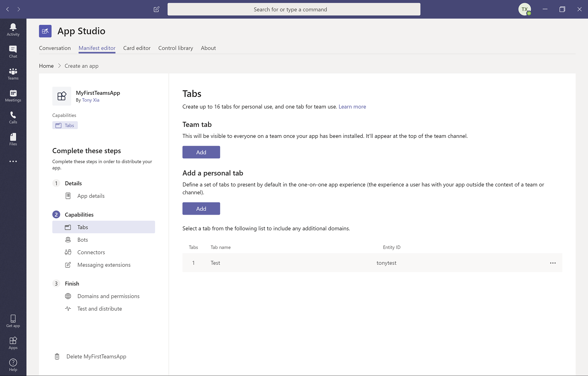Select Tabs under Capabilities

point(103,227)
